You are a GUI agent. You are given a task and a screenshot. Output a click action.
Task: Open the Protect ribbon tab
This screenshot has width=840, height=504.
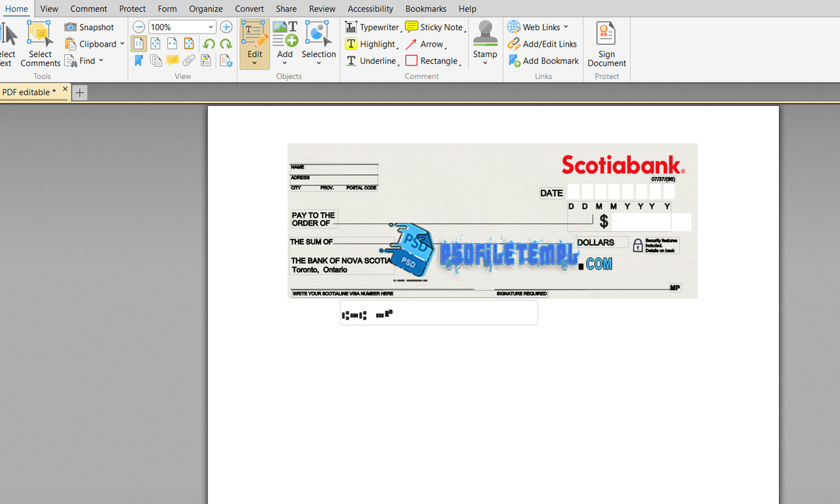(x=133, y=9)
